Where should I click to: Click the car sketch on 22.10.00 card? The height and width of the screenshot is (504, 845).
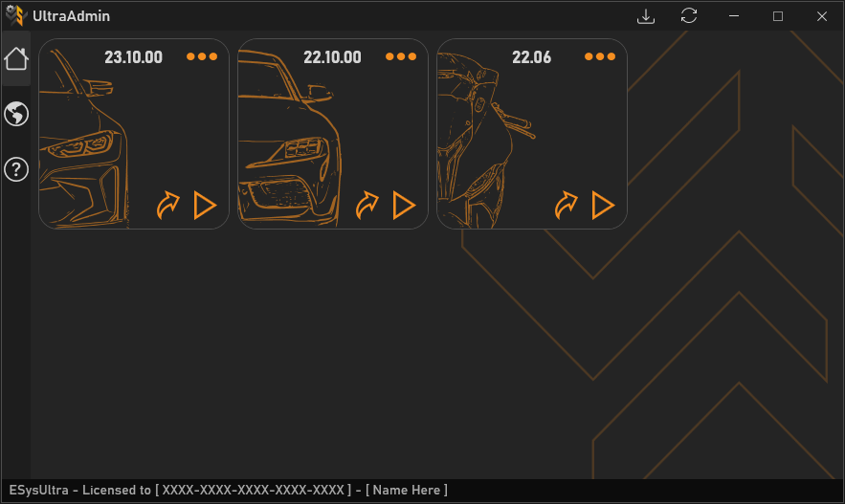pyautogui.click(x=289, y=138)
